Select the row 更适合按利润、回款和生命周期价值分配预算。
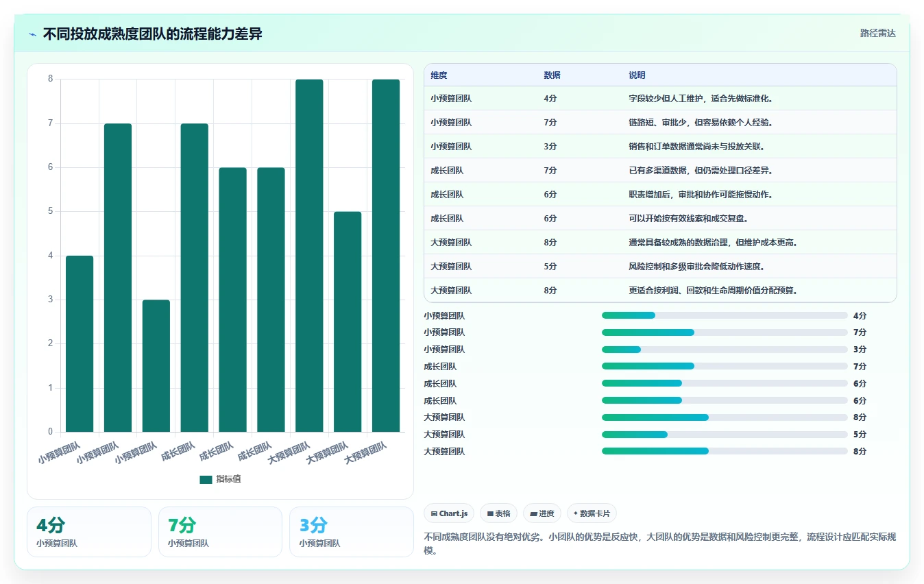Image resolution: width=924 pixels, height=584 pixels. click(660, 290)
